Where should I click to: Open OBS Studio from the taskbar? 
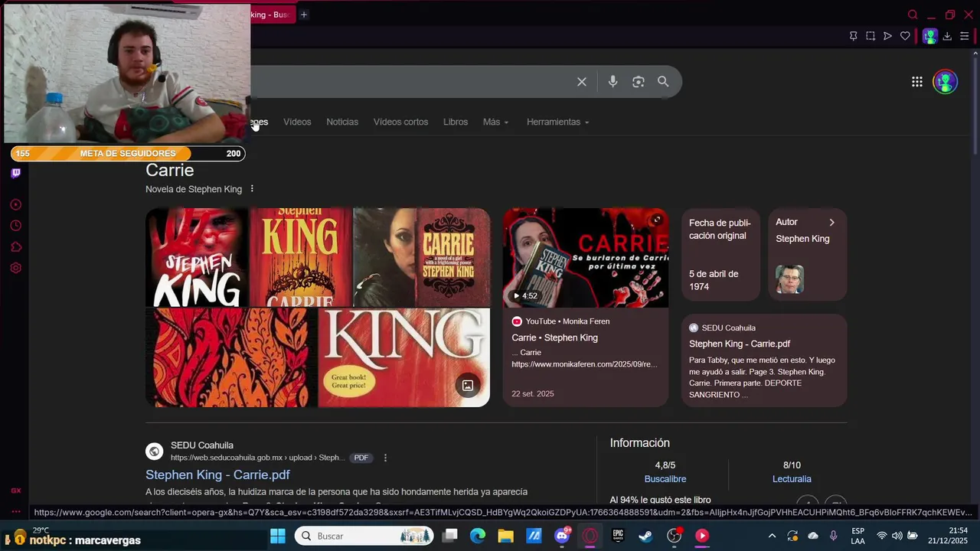coord(674,536)
